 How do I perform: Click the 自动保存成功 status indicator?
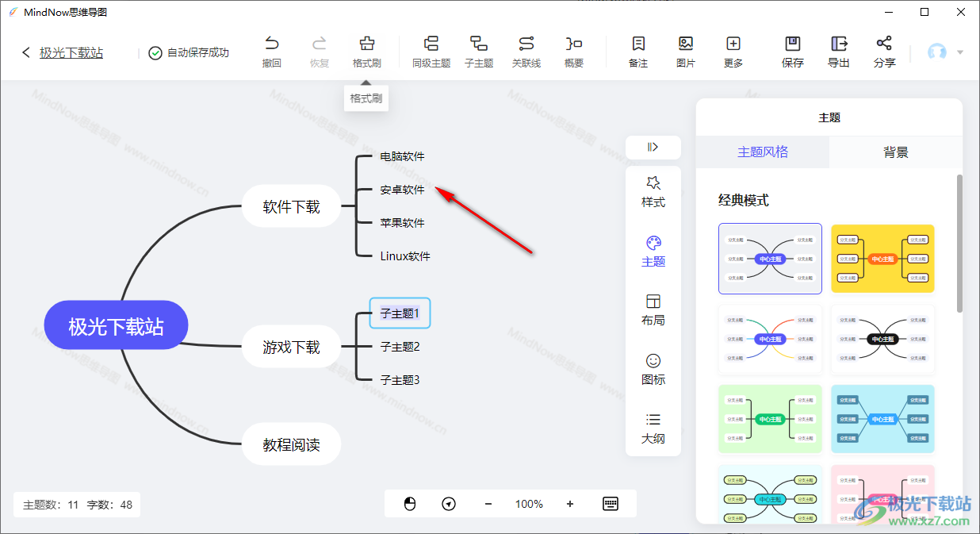point(189,53)
